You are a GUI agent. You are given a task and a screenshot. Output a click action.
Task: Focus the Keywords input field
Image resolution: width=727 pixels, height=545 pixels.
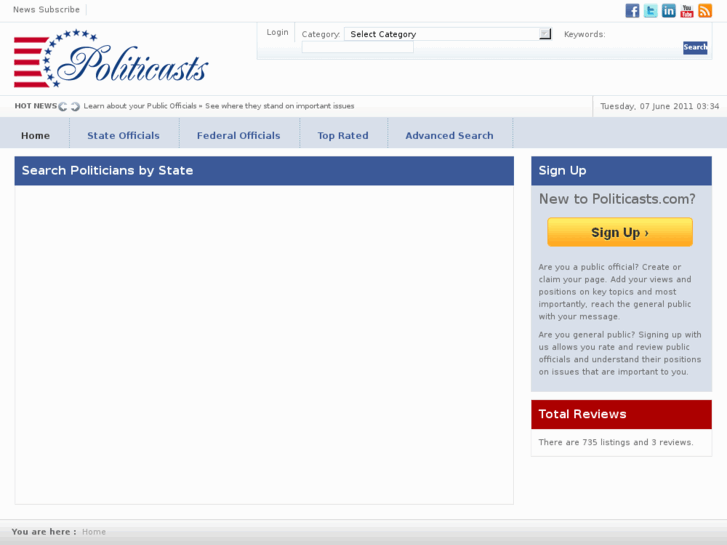point(357,47)
